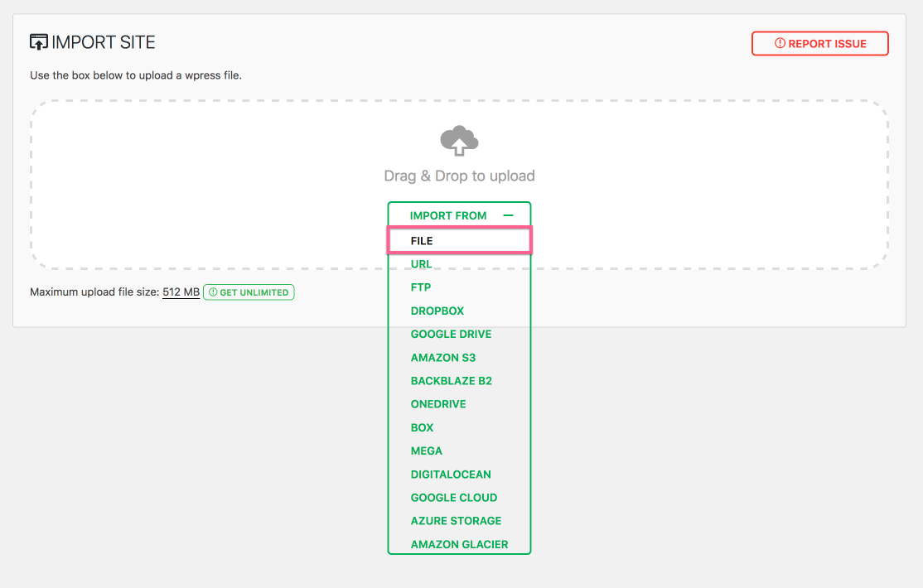Click the 'Use the box below' instruction text
This screenshot has height=588, width=923.
click(136, 75)
